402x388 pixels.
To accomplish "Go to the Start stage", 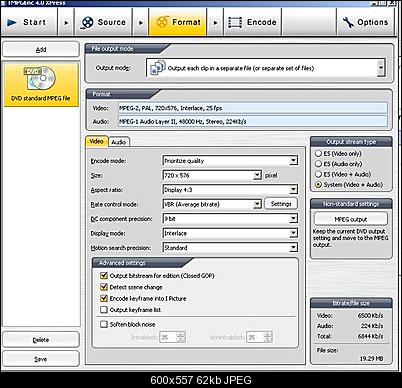I will [x=29, y=22].
